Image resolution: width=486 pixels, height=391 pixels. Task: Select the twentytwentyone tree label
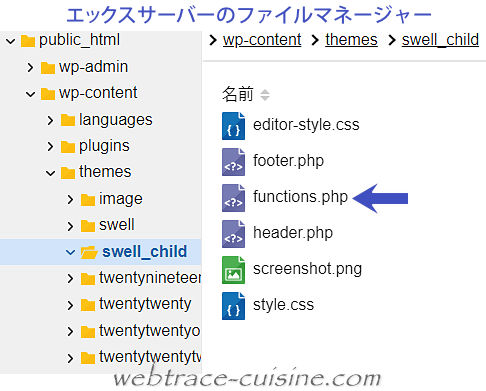150,331
